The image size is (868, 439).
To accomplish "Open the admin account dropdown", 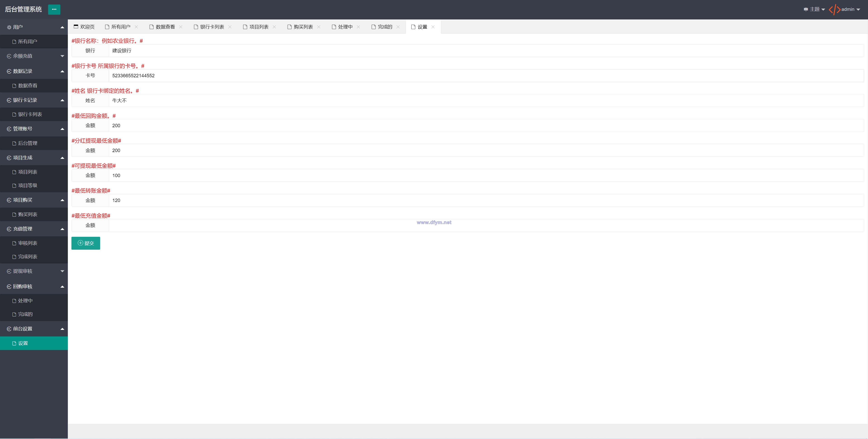I will (x=850, y=9).
